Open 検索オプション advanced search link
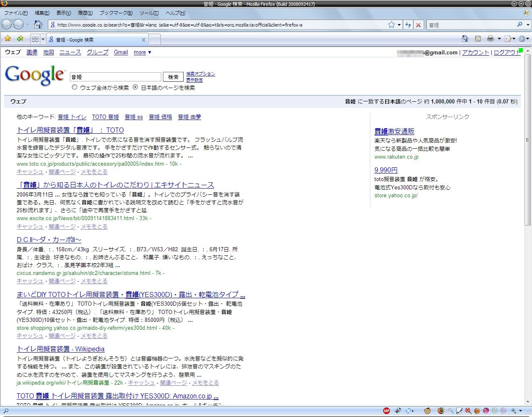This screenshot has height=417, width=532. click(201, 74)
